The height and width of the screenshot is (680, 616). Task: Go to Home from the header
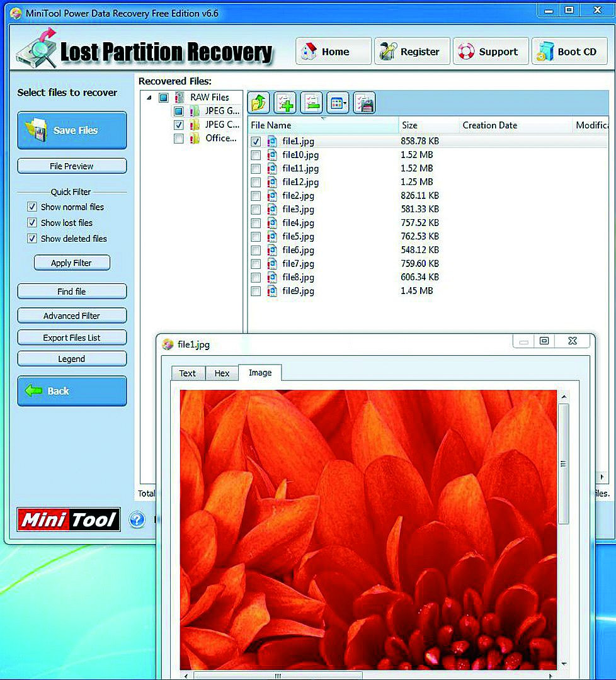pyautogui.click(x=334, y=52)
